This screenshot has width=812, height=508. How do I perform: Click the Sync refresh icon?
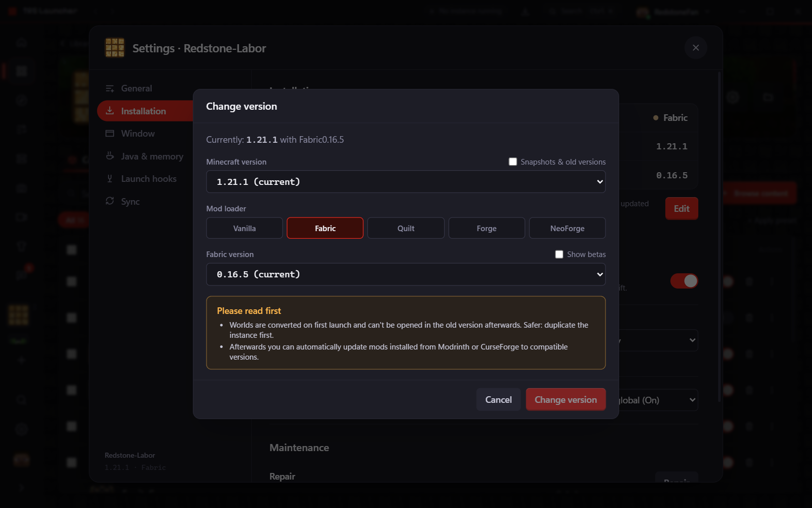110,201
